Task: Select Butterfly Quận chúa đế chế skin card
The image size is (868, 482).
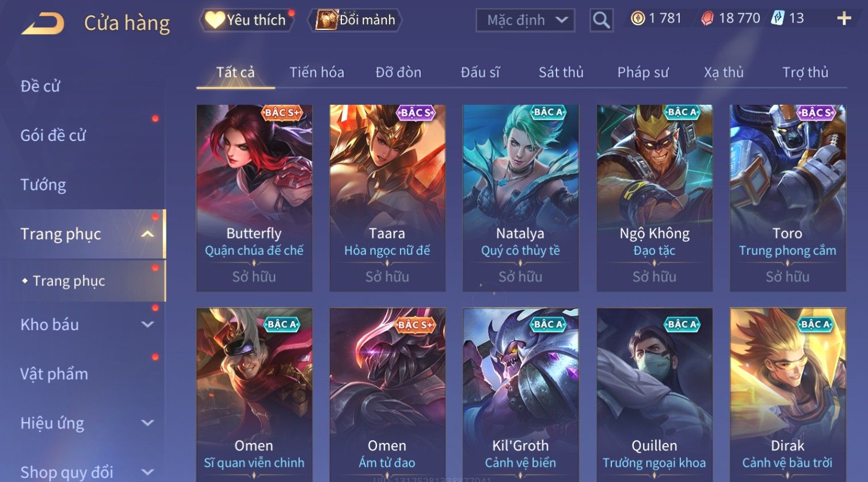Action: click(x=254, y=198)
